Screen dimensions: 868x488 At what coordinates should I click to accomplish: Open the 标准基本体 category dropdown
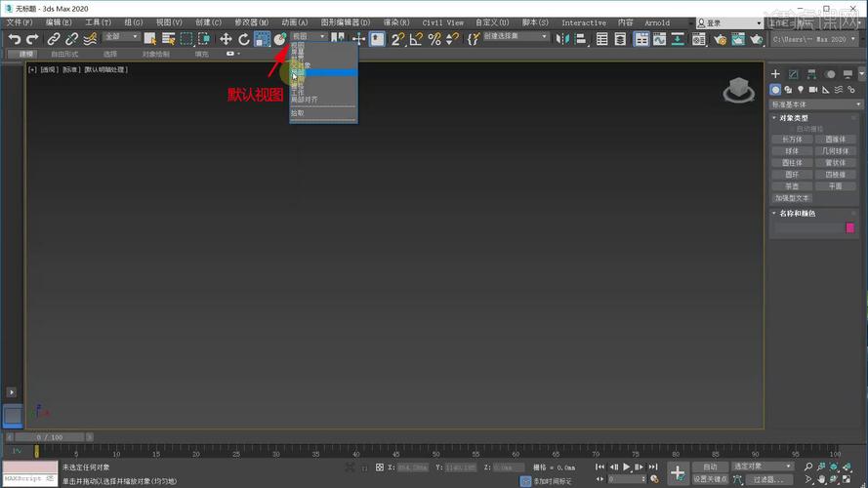click(816, 104)
